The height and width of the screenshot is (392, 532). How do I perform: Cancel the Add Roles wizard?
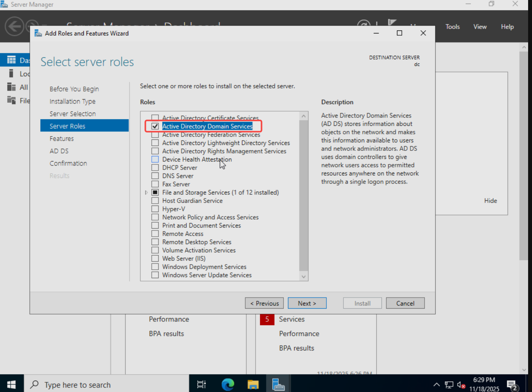coord(405,303)
